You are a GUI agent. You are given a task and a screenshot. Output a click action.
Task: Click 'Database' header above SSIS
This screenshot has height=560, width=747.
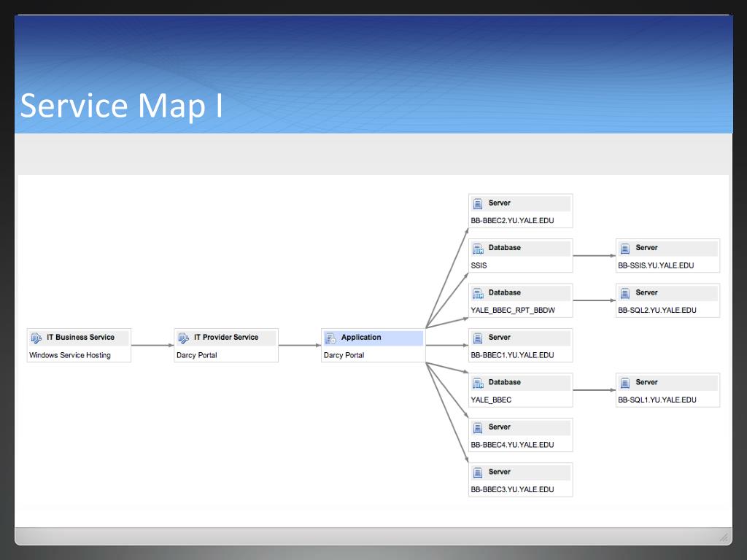[505, 248]
